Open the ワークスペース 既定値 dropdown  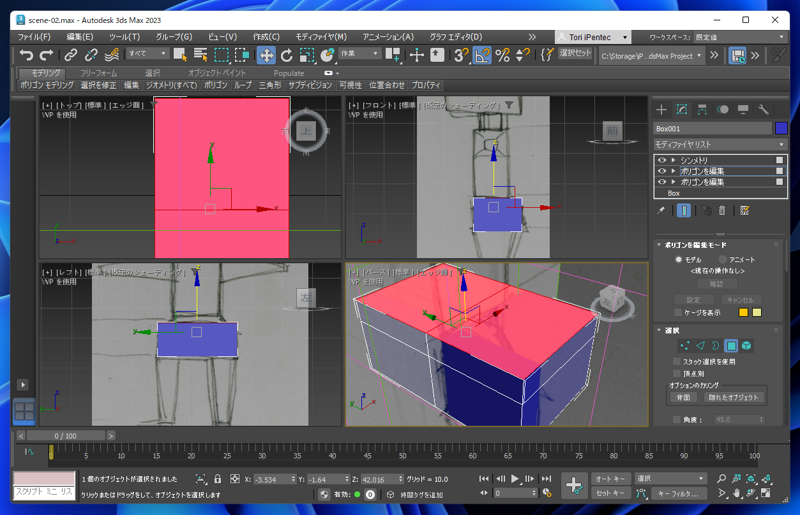(740, 37)
